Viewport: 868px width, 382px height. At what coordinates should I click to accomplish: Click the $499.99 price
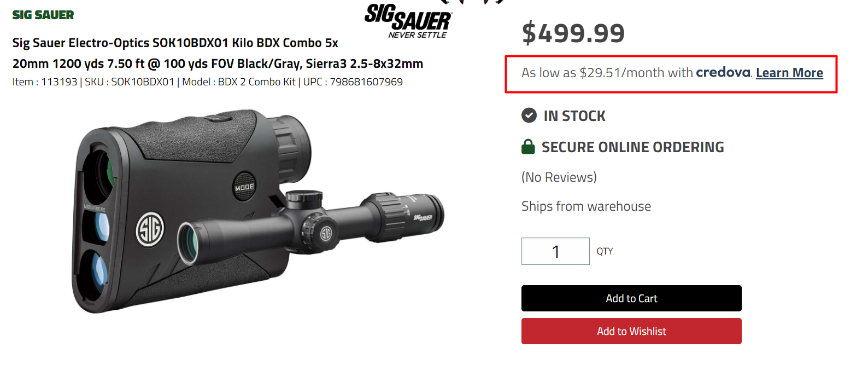coord(573,33)
